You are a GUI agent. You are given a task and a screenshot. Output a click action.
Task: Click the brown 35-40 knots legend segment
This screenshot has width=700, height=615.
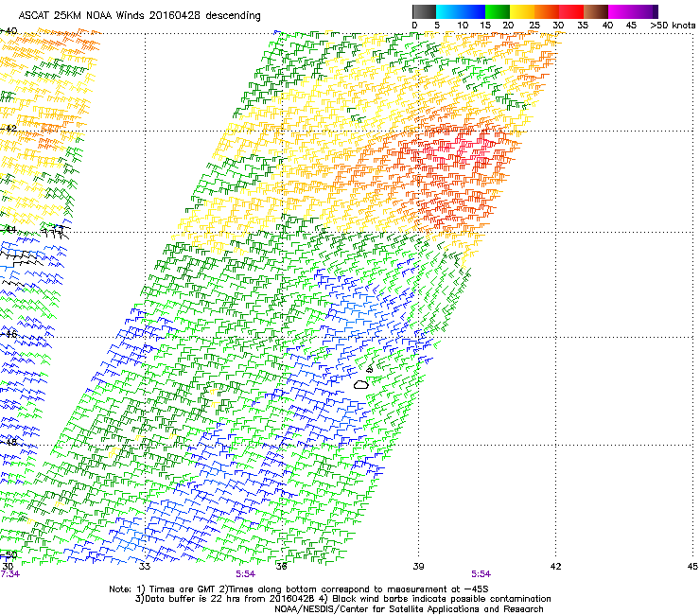pyautogui.click(x=596, y=11)
